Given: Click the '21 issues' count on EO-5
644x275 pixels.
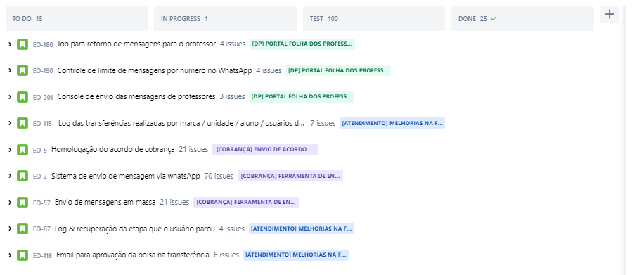Looking at the screenshot, I should tap(193, 150).
